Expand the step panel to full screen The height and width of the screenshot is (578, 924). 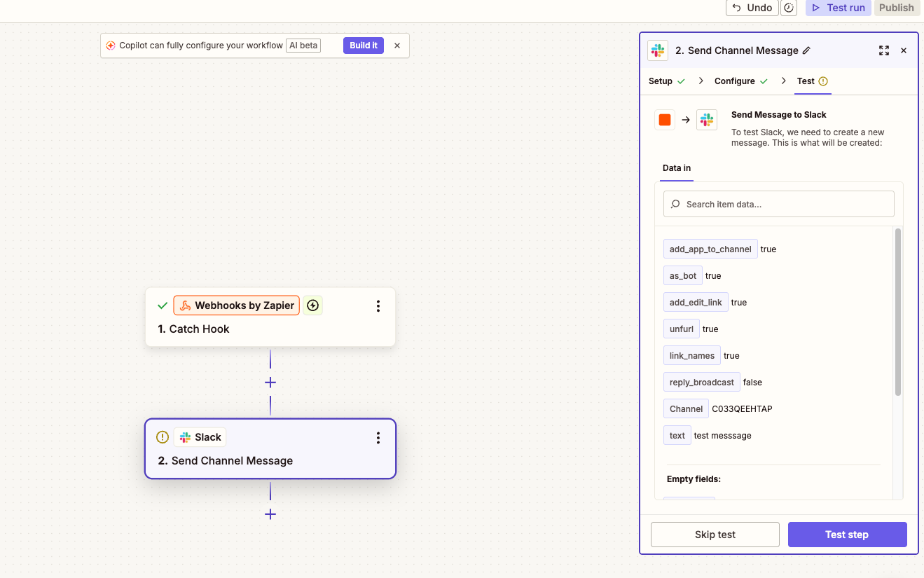883,50
